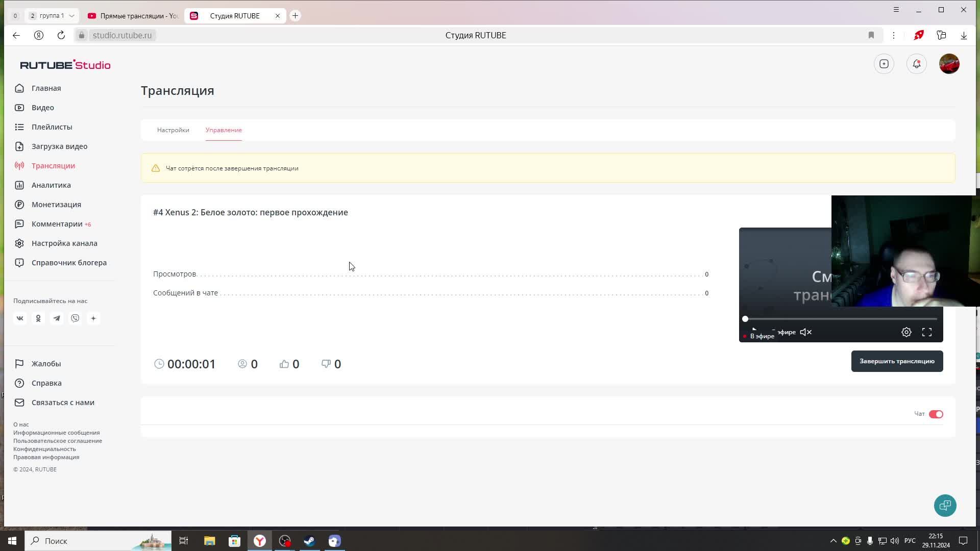Click the Odnoklassniki social icon
Viewport: 980px width, 551px height.
point(38,318)
